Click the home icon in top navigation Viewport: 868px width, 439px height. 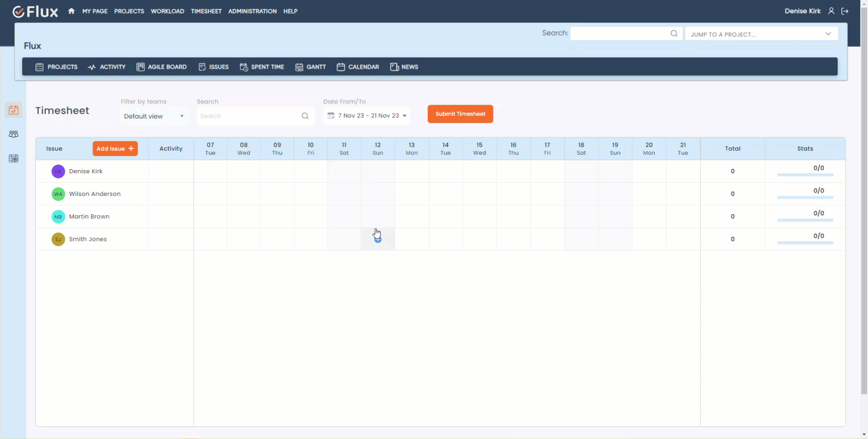[72, 11]
